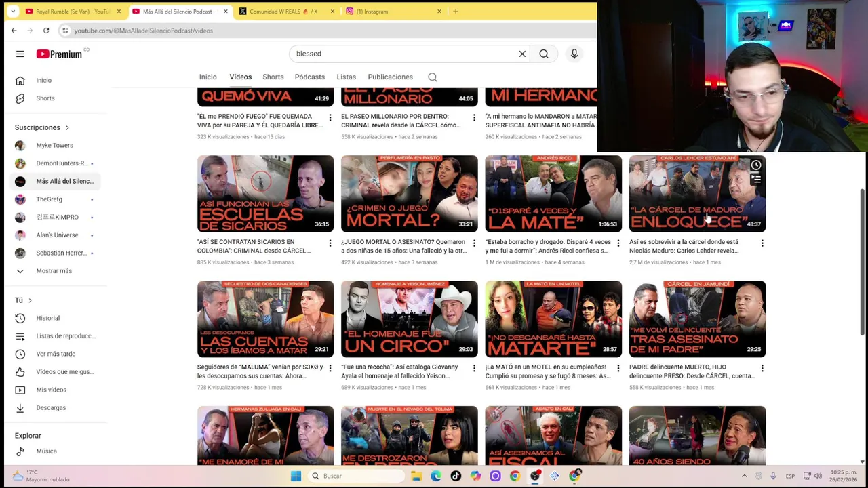Switch to Comunidad W REALS X tab
The height and width of the screenshot is (488, 868).
285,12
